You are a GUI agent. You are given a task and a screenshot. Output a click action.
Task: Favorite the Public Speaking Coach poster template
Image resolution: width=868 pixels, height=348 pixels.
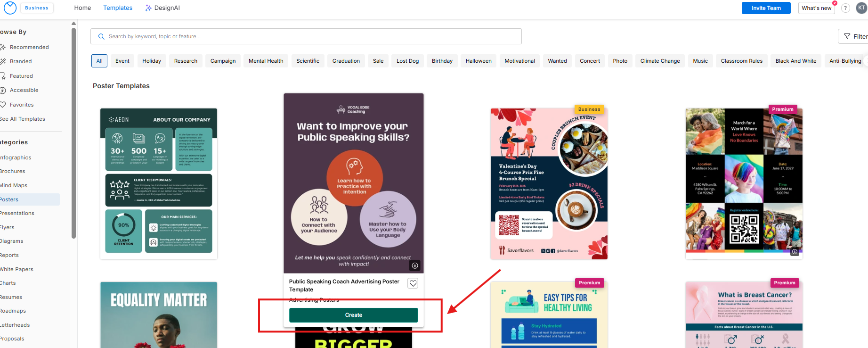(x=413, y=283)
